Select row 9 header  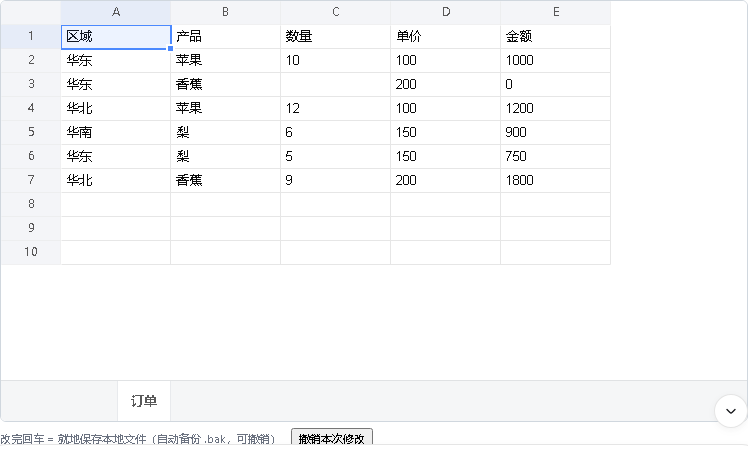coord(31,228)
